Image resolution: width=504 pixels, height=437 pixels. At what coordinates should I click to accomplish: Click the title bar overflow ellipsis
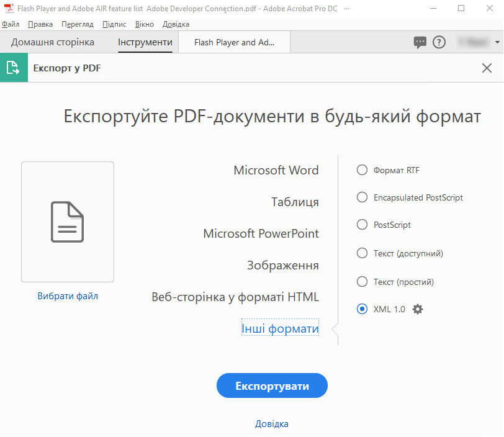coord(346,8)
